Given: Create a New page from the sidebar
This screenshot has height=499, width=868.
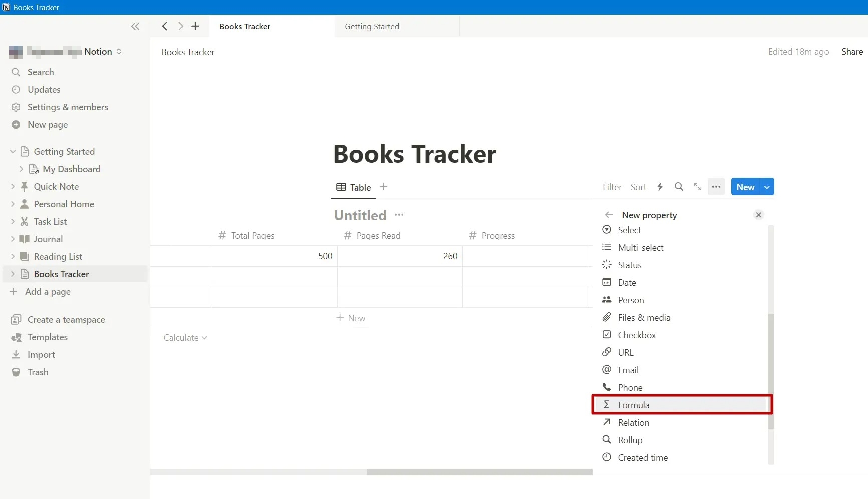Looking at the screenshot, I should (47, 125).
